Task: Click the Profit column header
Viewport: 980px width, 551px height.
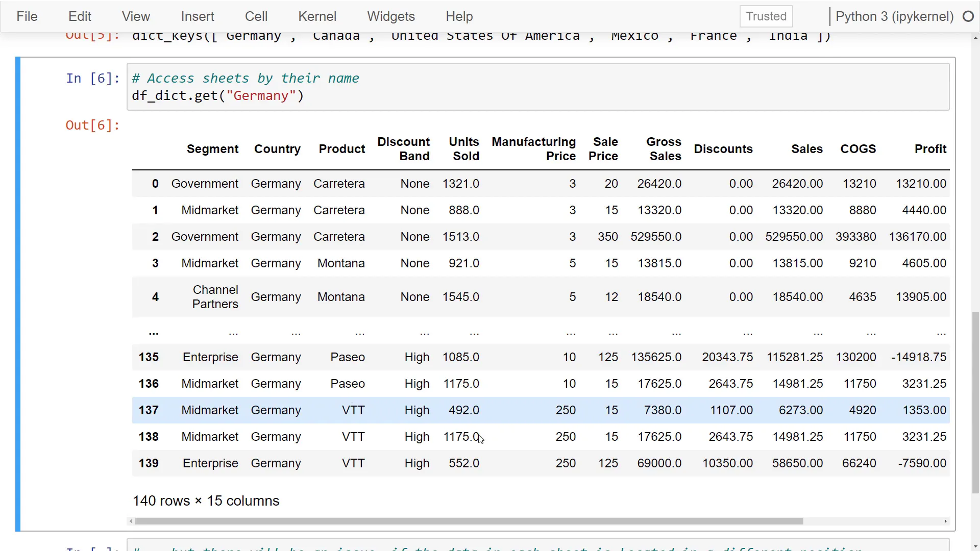Action: 930,149
